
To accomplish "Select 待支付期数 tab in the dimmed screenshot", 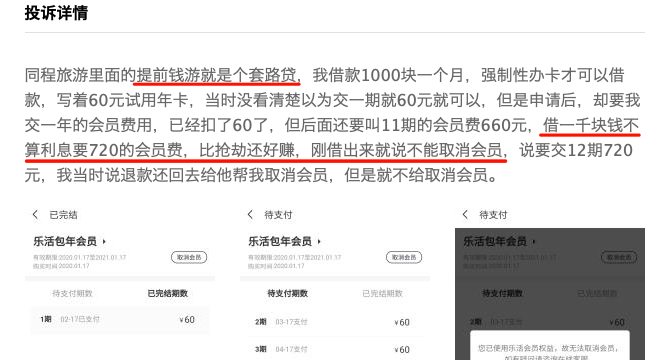I will click(x=502, y=293).
